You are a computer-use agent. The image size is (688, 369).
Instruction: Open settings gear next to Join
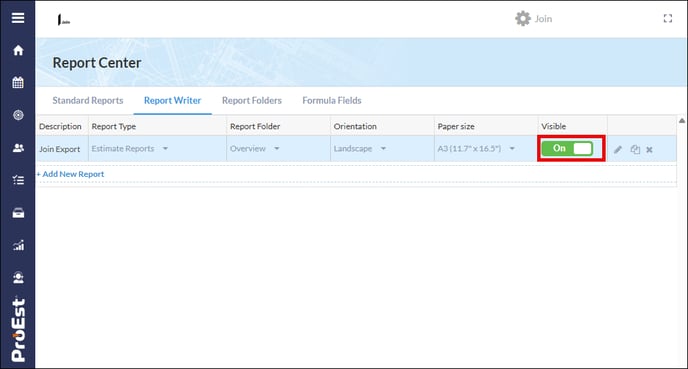coord(523,18)
